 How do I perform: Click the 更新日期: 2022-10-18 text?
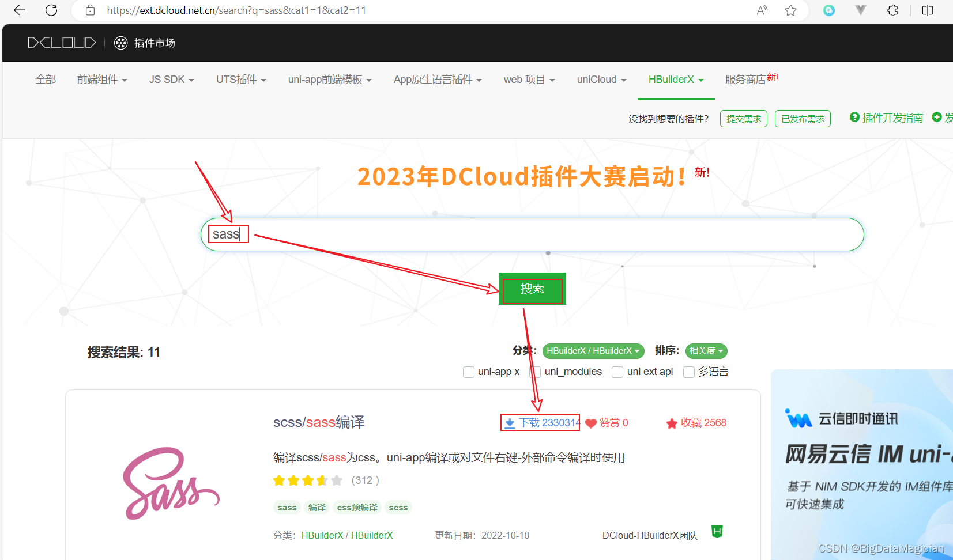482,535
